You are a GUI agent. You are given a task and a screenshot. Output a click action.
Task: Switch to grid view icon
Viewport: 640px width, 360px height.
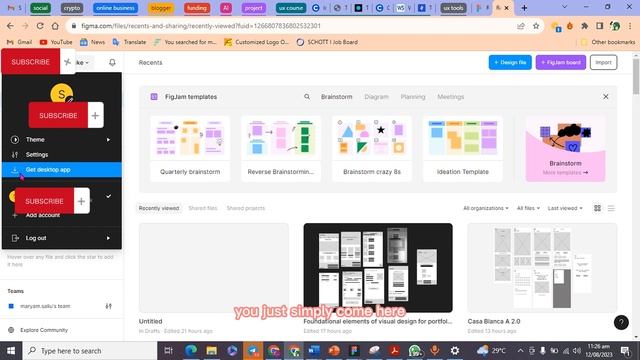point(597,208)
